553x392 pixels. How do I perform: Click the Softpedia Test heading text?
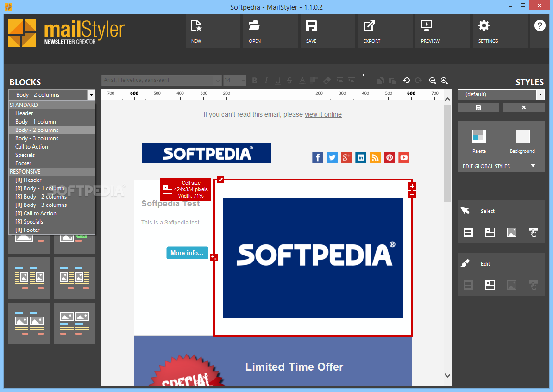tap(170, 204)
